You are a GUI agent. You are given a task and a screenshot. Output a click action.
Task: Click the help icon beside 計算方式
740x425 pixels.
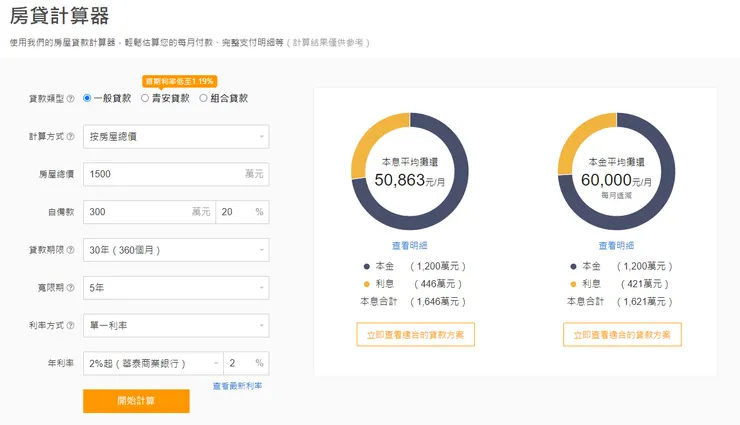tap(70, 136)
